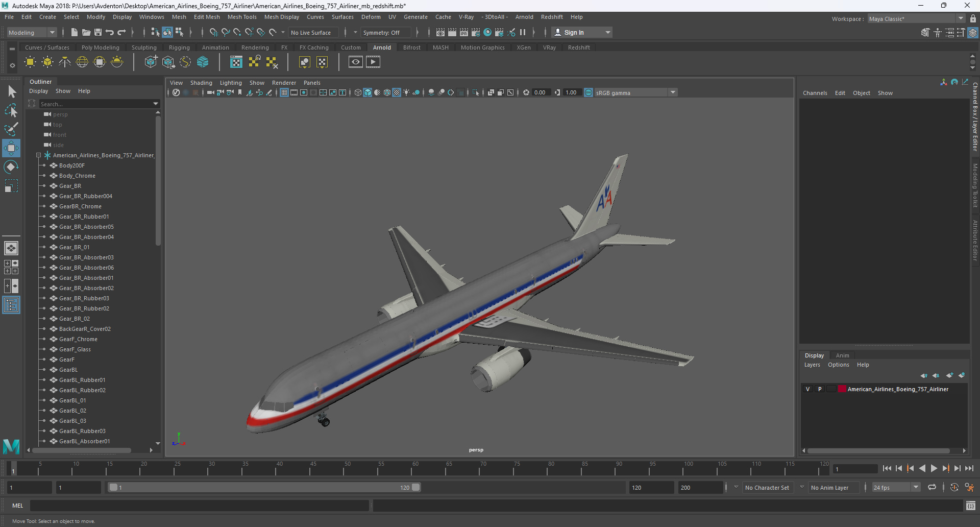This screenshot has width=980, height=527.
Task: Select the arrow Select tool
Action: (x=11, y=92)
